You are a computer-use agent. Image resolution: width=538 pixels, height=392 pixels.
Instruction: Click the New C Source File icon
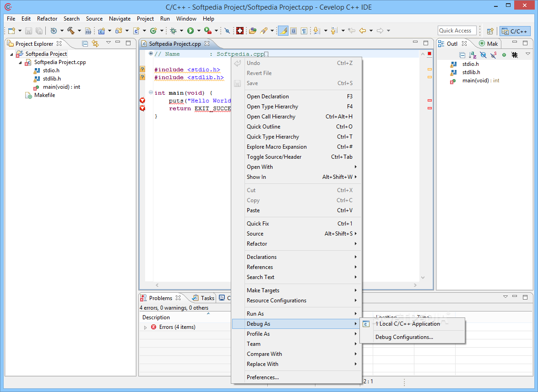pos(136,31)
